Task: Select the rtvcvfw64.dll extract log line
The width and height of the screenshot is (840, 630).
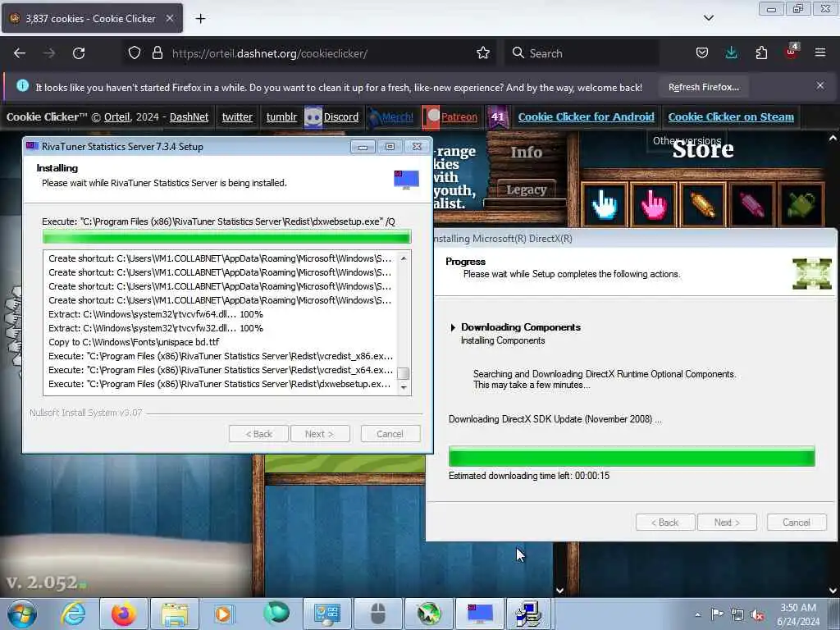Action: coord(155,314)
